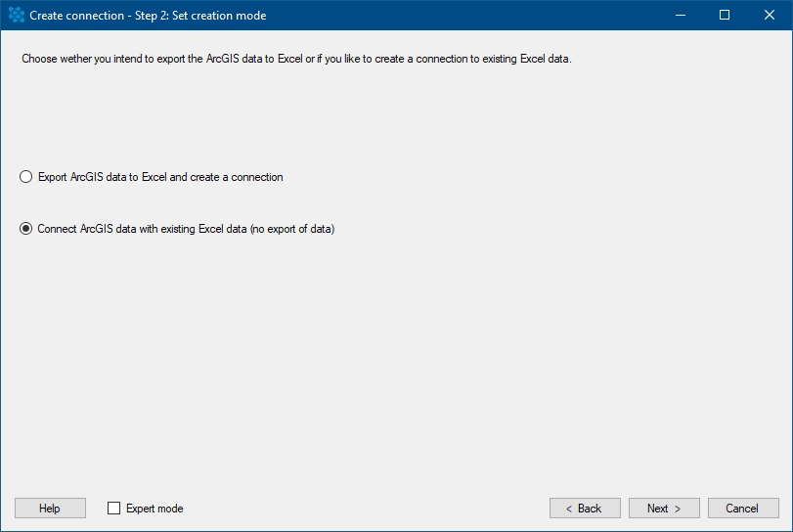Maximize the Create connection window
The height and width of the screenshot is (532, 793).
725,16
